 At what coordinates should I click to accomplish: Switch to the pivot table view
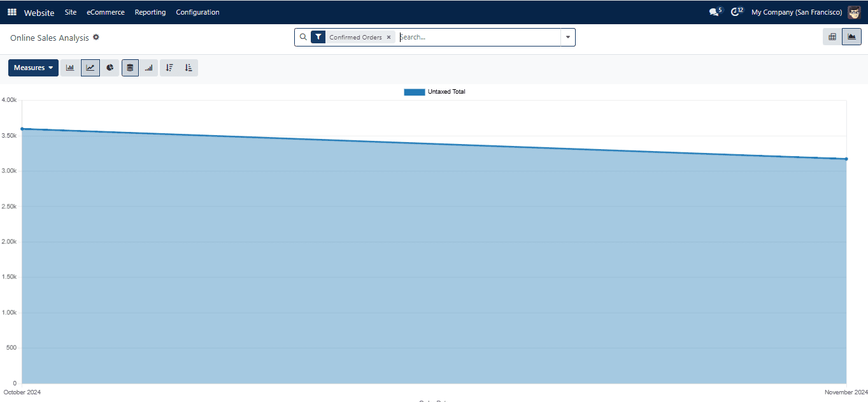pos(832,37)
